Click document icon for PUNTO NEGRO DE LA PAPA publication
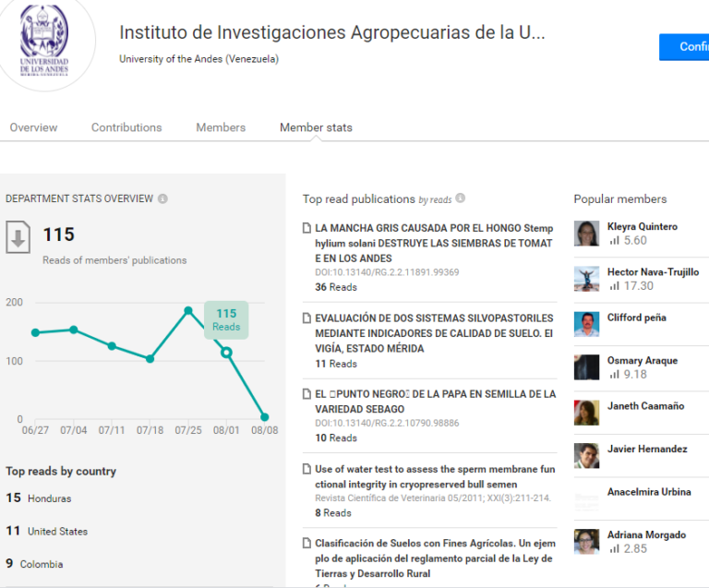The height and width of the screenshot is (588, 709). (x=306, y=393)
